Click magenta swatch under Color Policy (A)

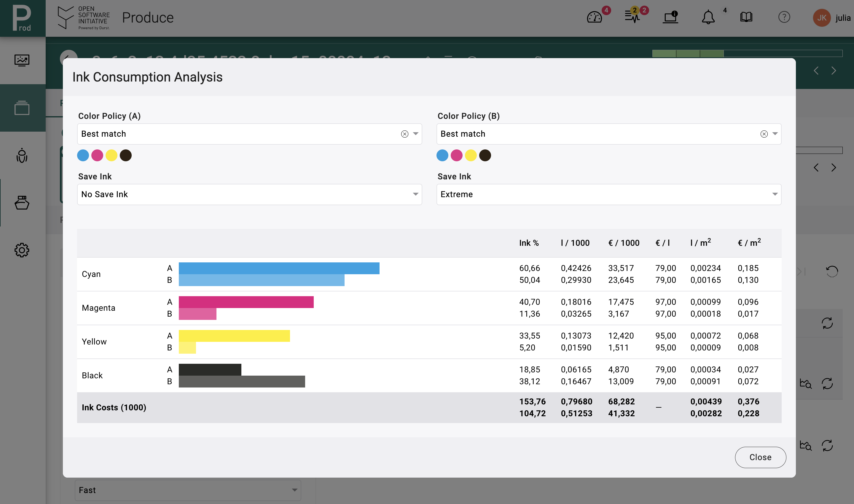click(97, 156)
